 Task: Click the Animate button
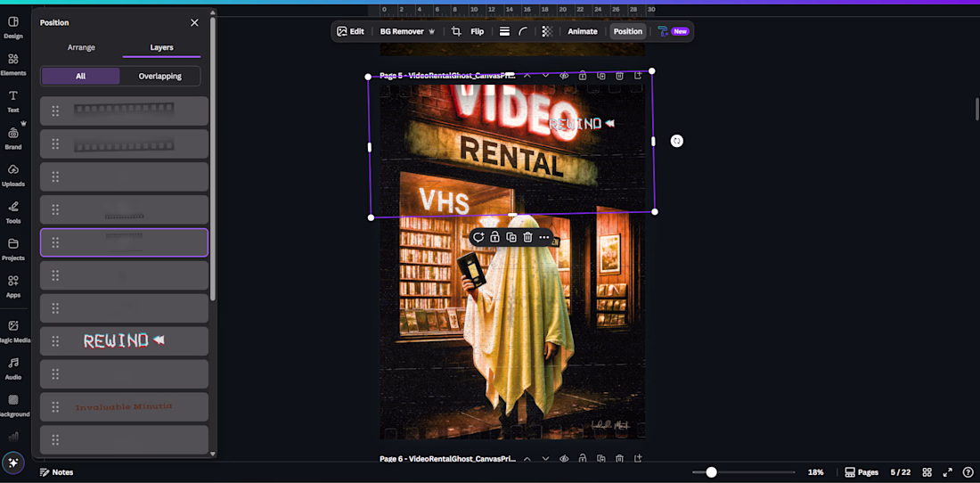tap(583, 31)
